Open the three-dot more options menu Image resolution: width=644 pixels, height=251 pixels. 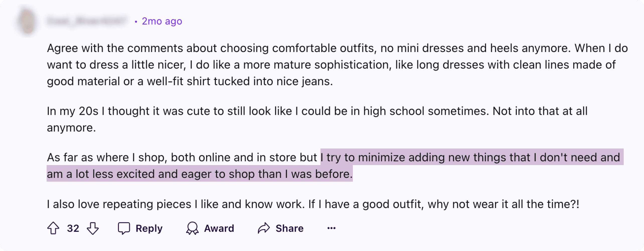(331, 228)
